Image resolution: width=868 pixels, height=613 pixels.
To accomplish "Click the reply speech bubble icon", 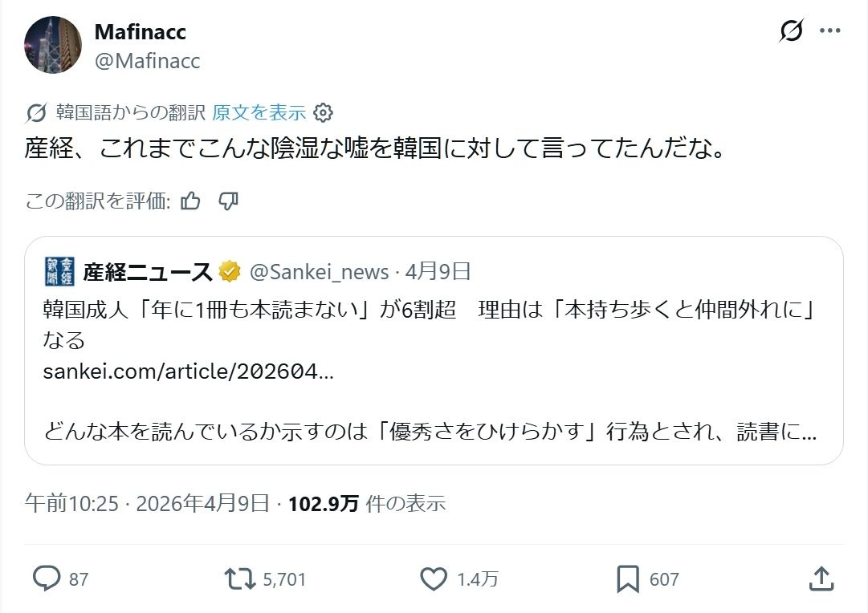I will (x=48, y=578).
